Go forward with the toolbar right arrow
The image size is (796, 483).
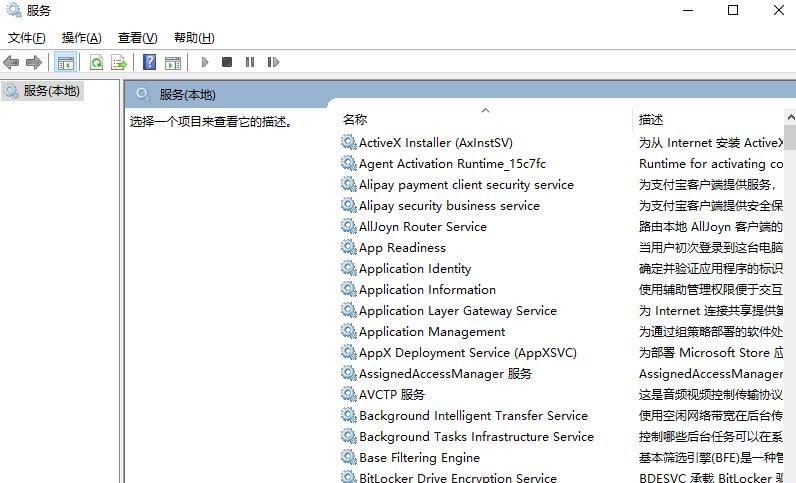pos(34,62)
